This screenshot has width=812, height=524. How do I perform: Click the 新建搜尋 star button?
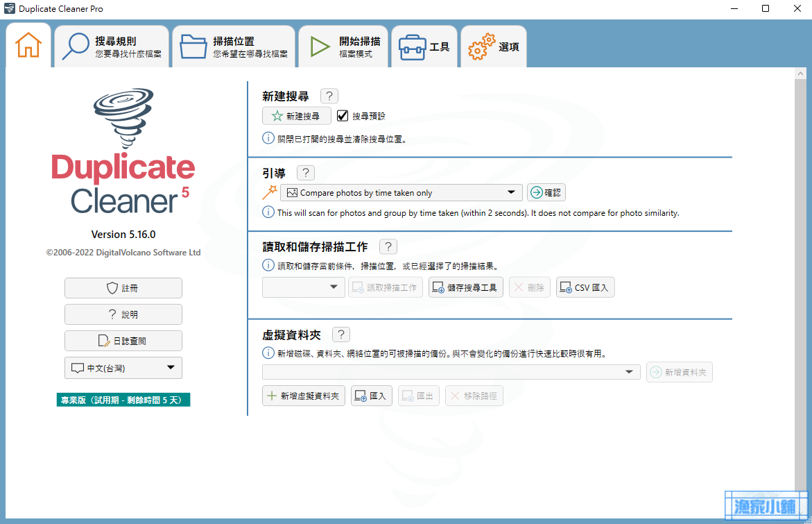tap(297, 116)
